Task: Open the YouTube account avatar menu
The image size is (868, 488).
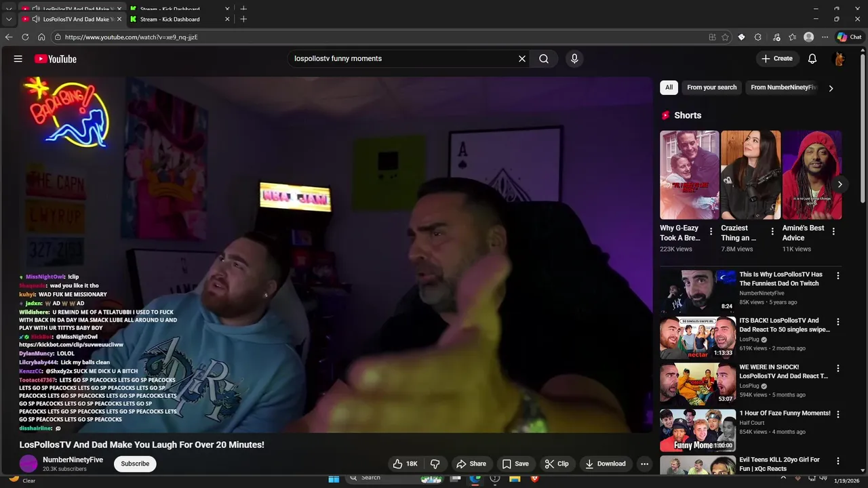Action: tap(839, 59)
